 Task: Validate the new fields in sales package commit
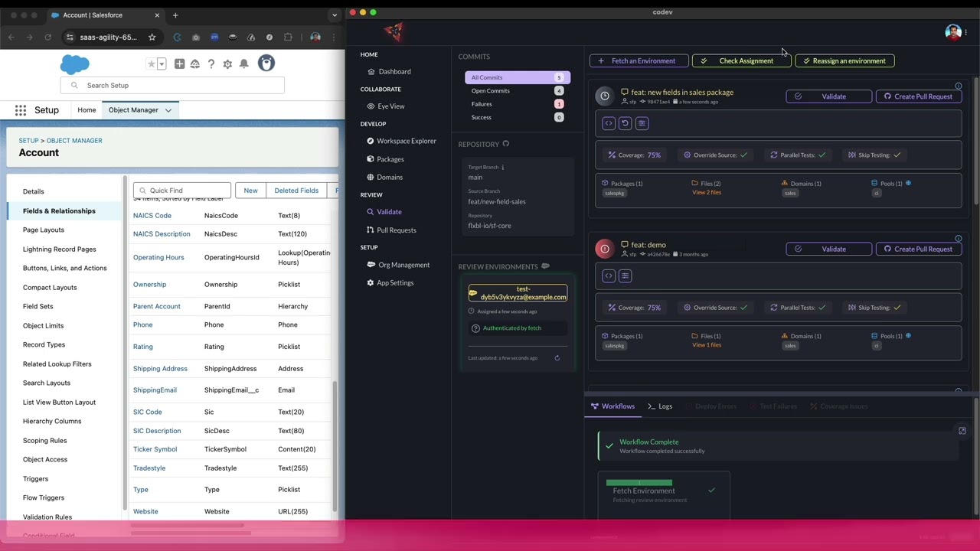coord(828,96)
